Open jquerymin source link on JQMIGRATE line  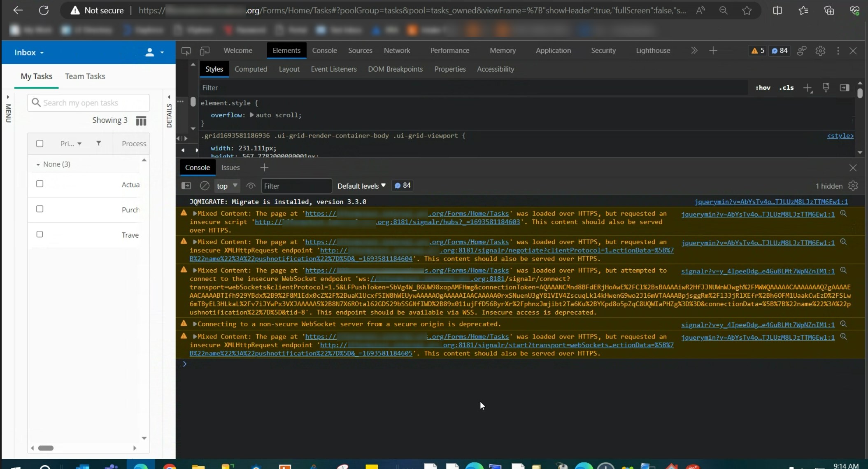coord(771,202)
